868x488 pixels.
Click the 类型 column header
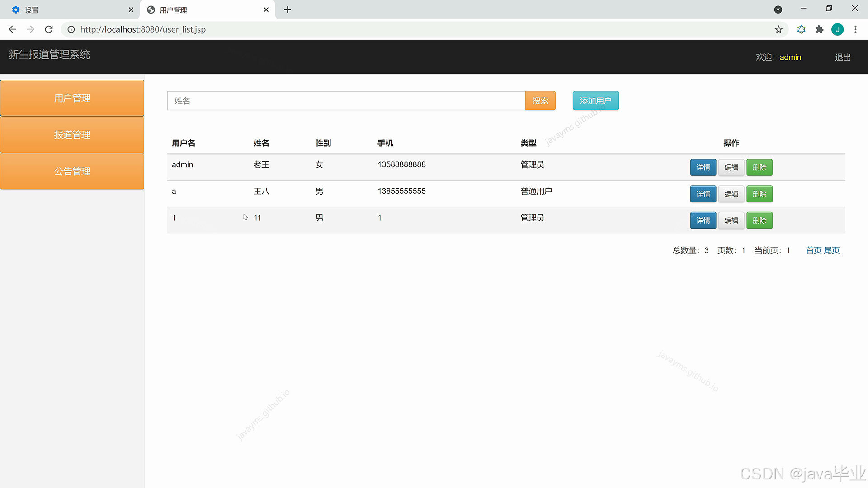(528, 143)
